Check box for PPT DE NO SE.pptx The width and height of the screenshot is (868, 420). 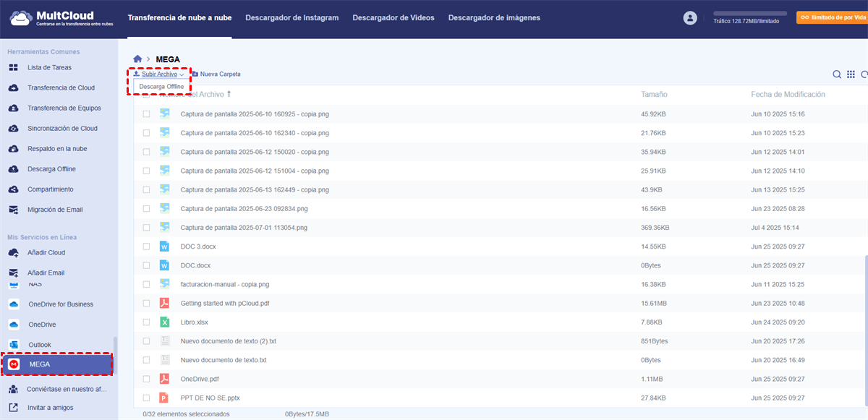tap(146, 398)
